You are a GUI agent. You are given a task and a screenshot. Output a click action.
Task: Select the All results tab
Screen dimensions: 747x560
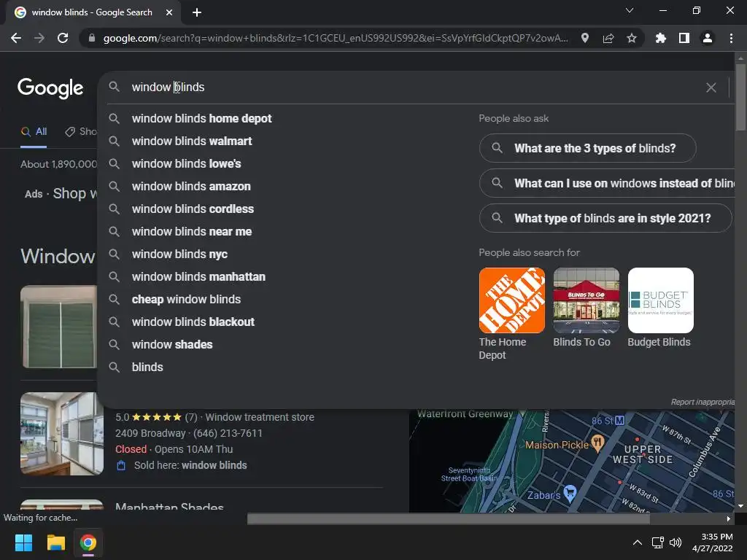(x=34, y=132)
